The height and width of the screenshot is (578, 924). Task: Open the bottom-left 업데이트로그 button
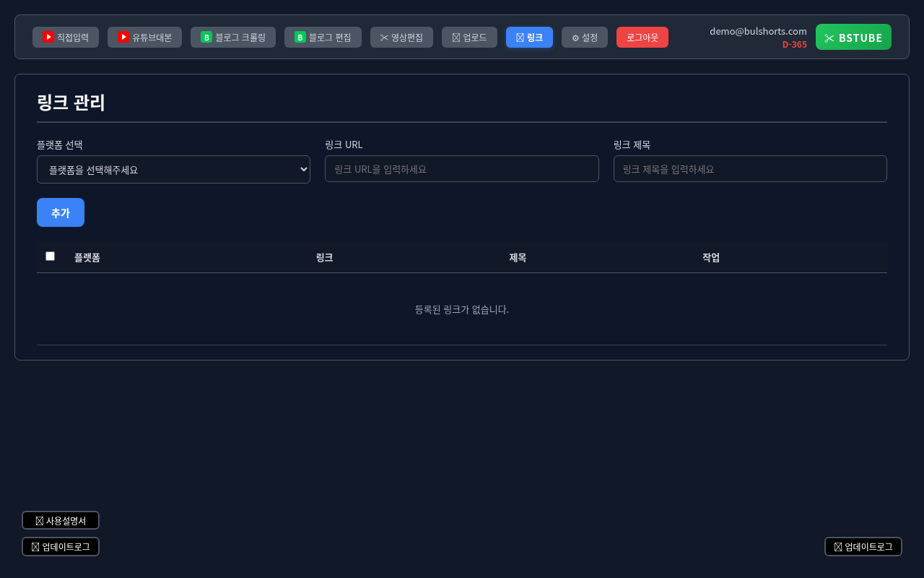click(x=61, y=547)
